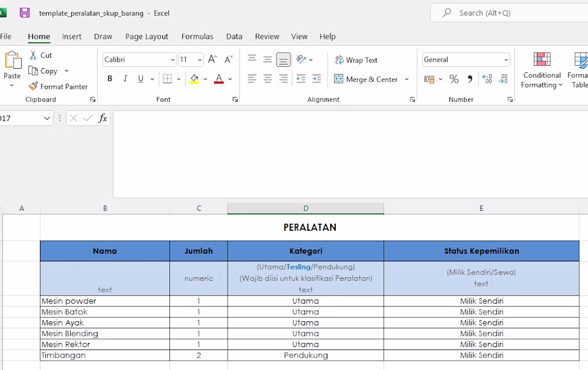Open borders dropdown arrow
Viewport: 588px width, 370px height.
coord(179,79)
